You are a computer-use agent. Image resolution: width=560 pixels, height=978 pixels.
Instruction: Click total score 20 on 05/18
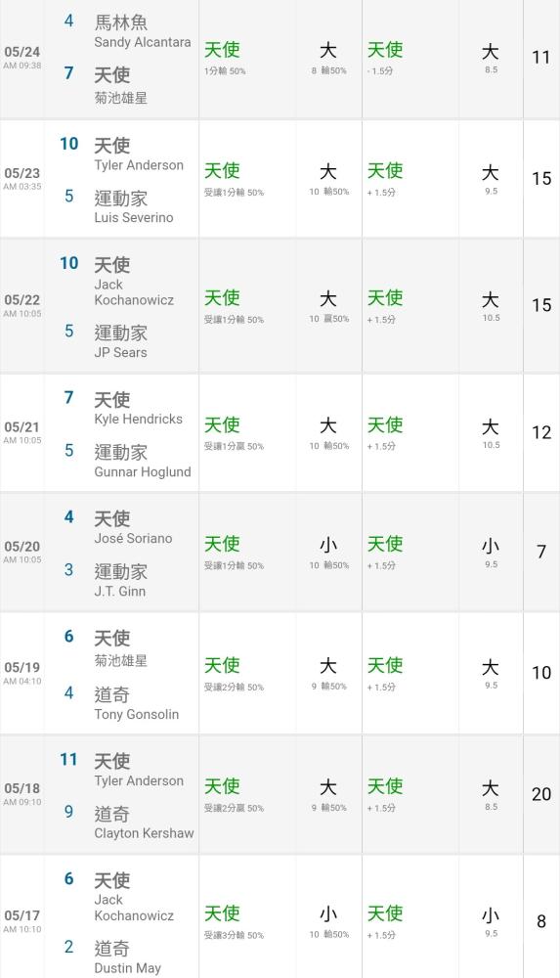[x=541, y=794]
